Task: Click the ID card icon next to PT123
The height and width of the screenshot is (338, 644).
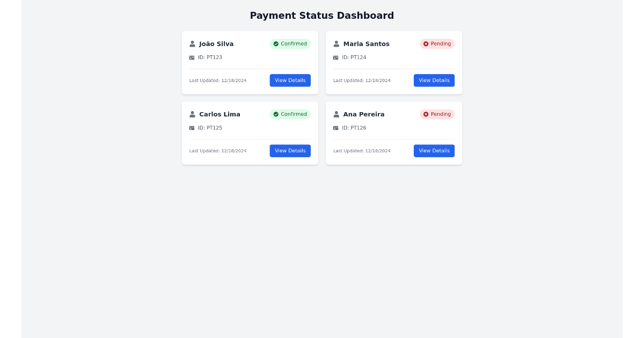Action: pyautogui.click(x=192, y=57)
